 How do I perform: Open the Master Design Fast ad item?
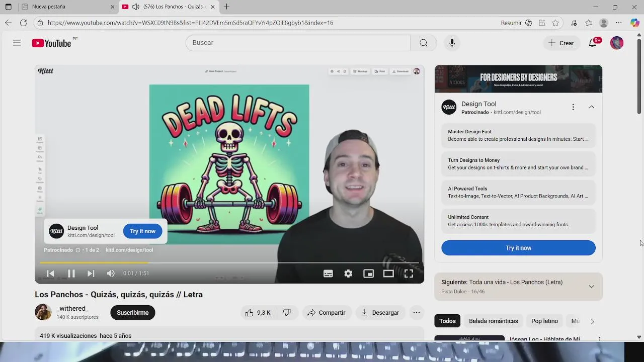click(x=518, y=135)
